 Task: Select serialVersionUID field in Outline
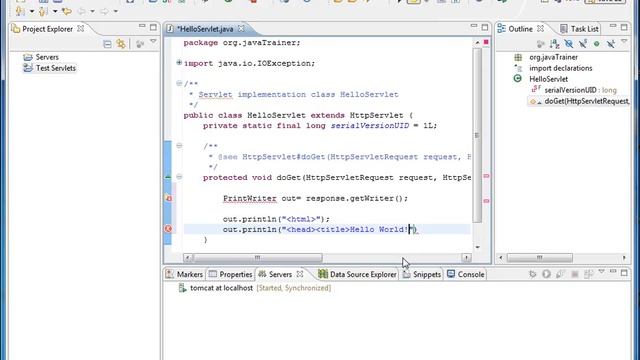(573, 90)
